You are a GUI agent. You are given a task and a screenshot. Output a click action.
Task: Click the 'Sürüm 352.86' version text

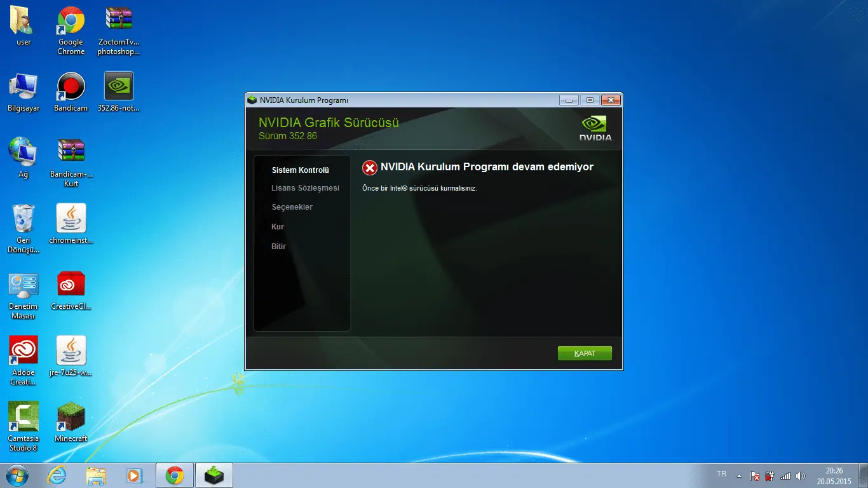coord(288,136)
